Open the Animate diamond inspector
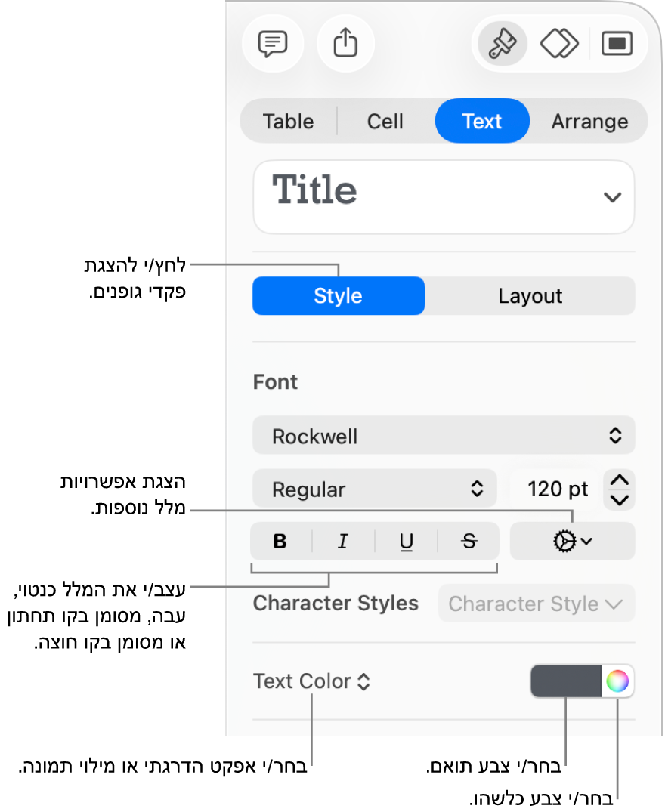 [x=559, y=44]
